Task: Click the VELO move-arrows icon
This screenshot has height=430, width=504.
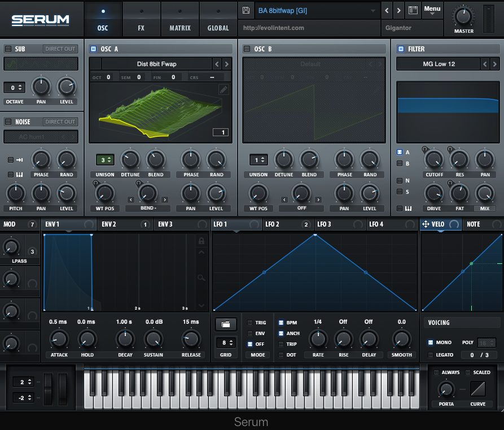Action: [426, 224]
